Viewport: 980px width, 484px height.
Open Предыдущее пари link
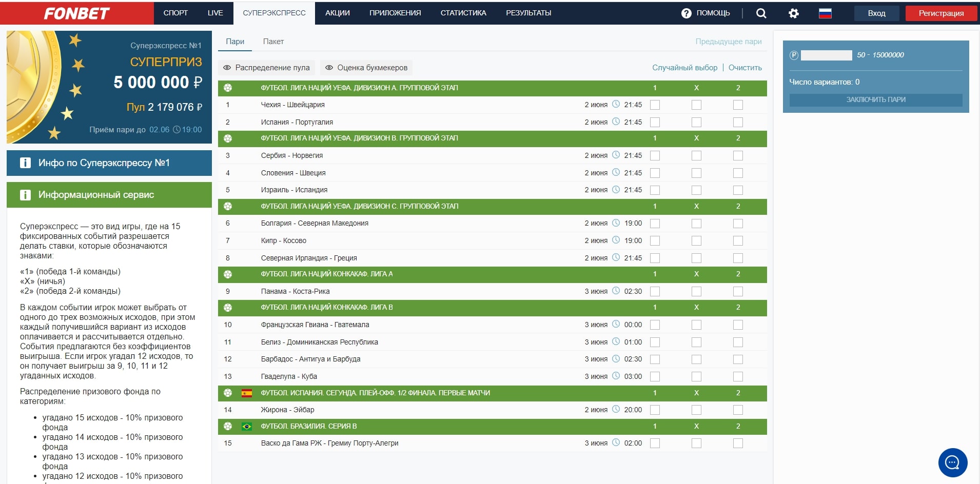click(x=729, y=42)
